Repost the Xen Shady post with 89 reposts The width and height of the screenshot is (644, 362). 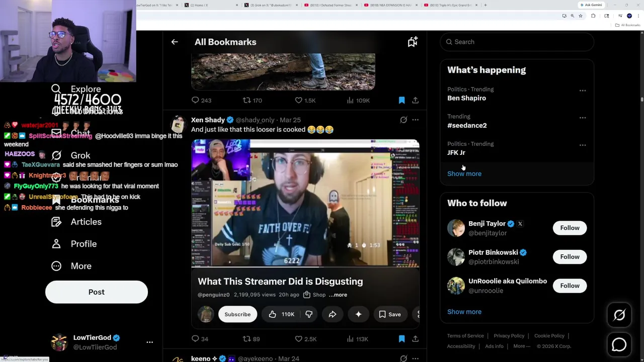pyautogui.click(x=251, y=339)
